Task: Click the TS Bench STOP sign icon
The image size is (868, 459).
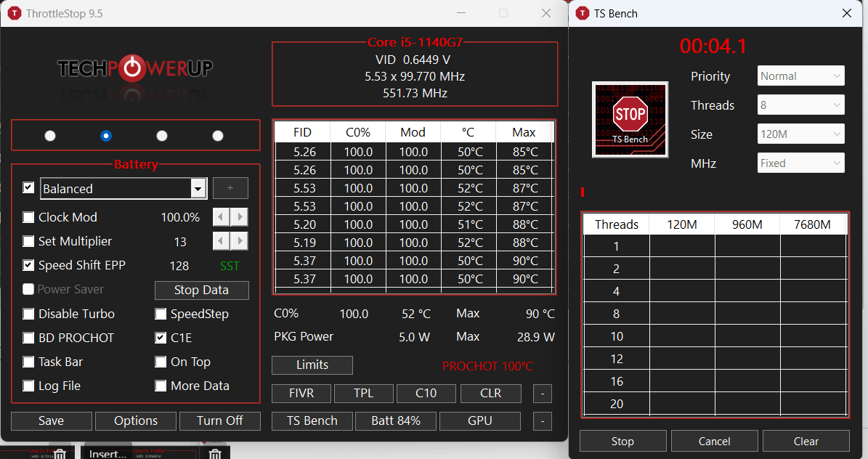Action: (x=629, y=115)
